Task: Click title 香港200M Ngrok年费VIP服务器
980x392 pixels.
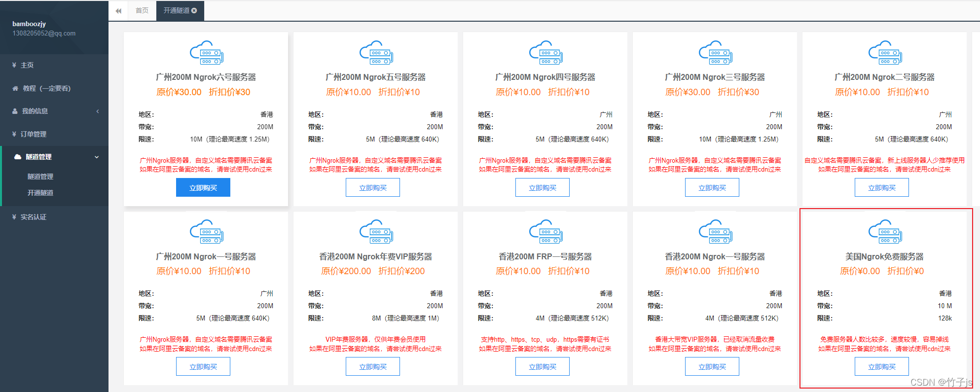Action: pos(375,256)
